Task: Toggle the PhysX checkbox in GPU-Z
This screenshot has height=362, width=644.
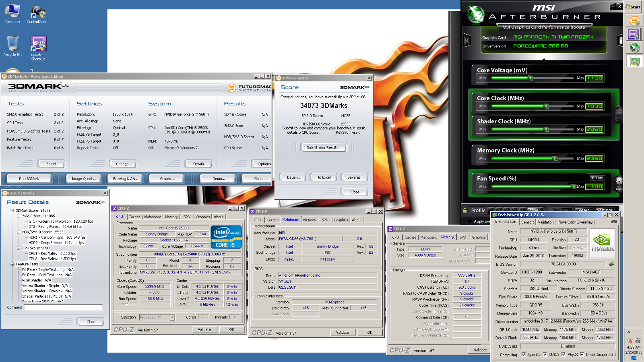Action: (563, 354)
